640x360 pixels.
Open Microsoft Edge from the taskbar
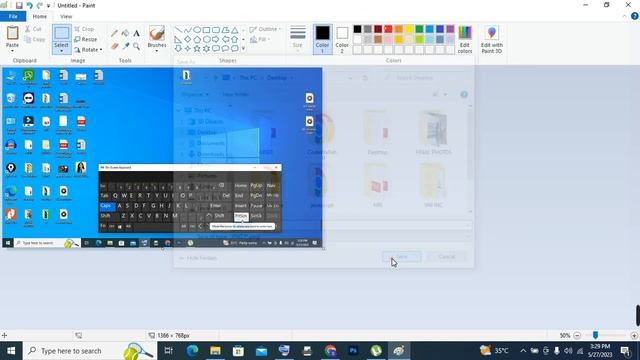point(192,351)
